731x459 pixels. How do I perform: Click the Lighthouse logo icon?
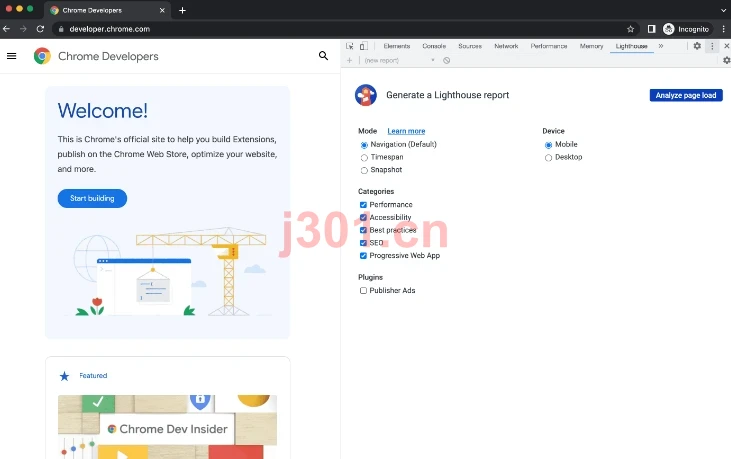pyautogui.click(x=366, y=95)
